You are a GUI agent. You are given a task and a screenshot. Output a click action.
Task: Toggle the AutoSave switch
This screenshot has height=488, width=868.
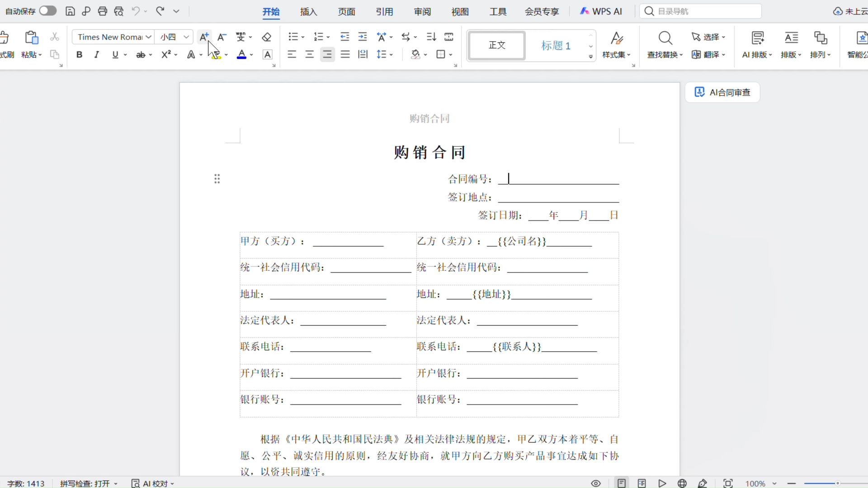pos(47,11)
